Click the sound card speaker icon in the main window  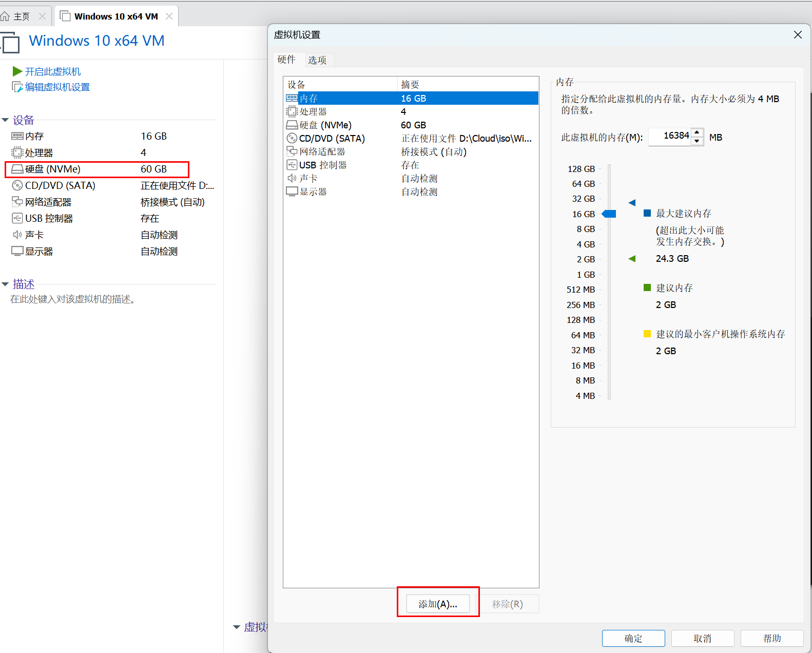point(17,235)
